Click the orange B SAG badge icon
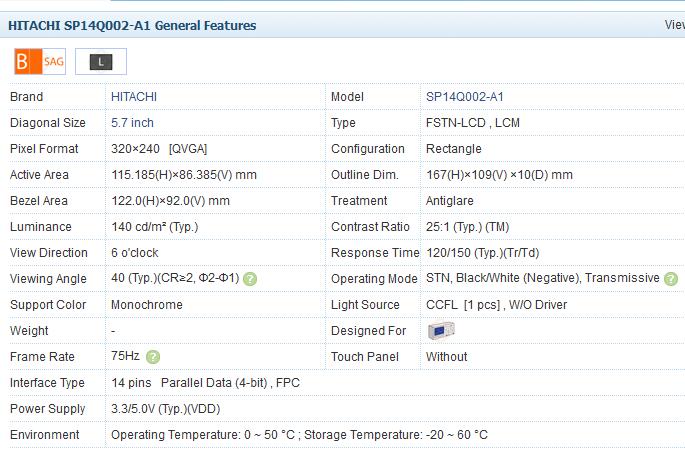The height and width of the screenshot is (456, 685). pyautogui.click(x=40, y=62)
